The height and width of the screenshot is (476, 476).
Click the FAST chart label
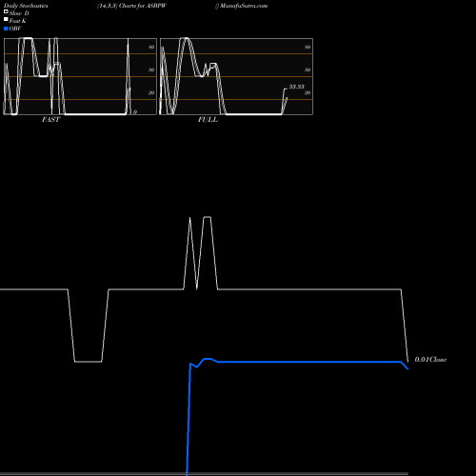(x=50, y=120)
